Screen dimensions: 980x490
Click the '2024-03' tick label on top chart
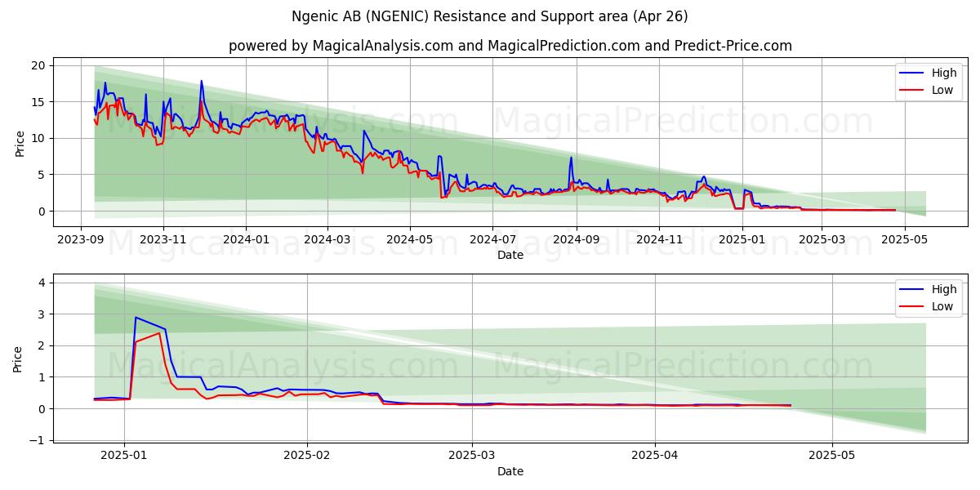coord(327,239)
